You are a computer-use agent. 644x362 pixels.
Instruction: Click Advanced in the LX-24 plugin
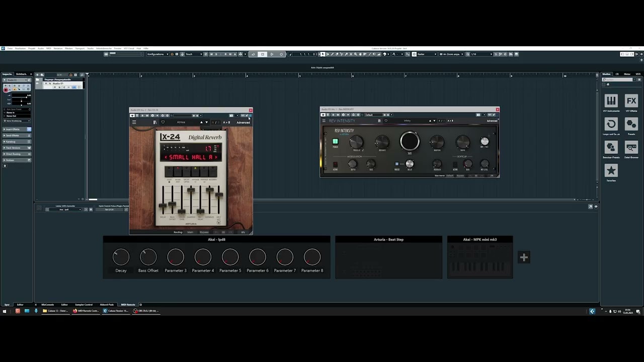[x=244, y=122]
